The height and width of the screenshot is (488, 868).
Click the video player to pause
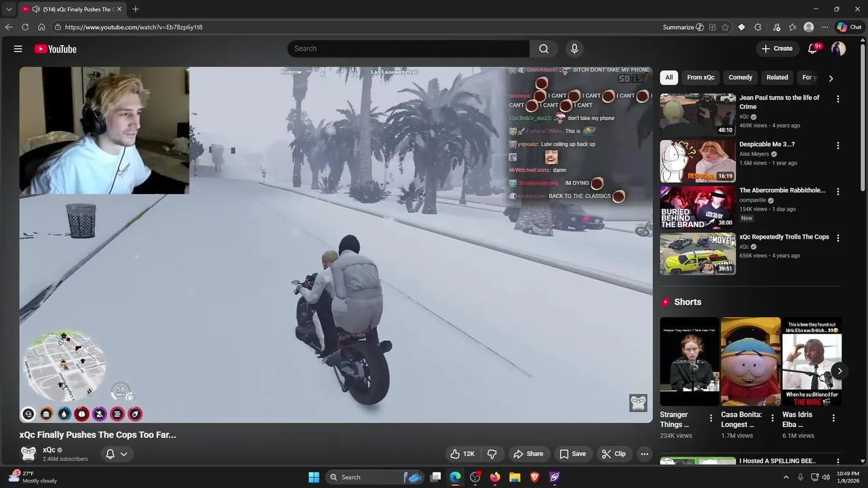[336, 245]
